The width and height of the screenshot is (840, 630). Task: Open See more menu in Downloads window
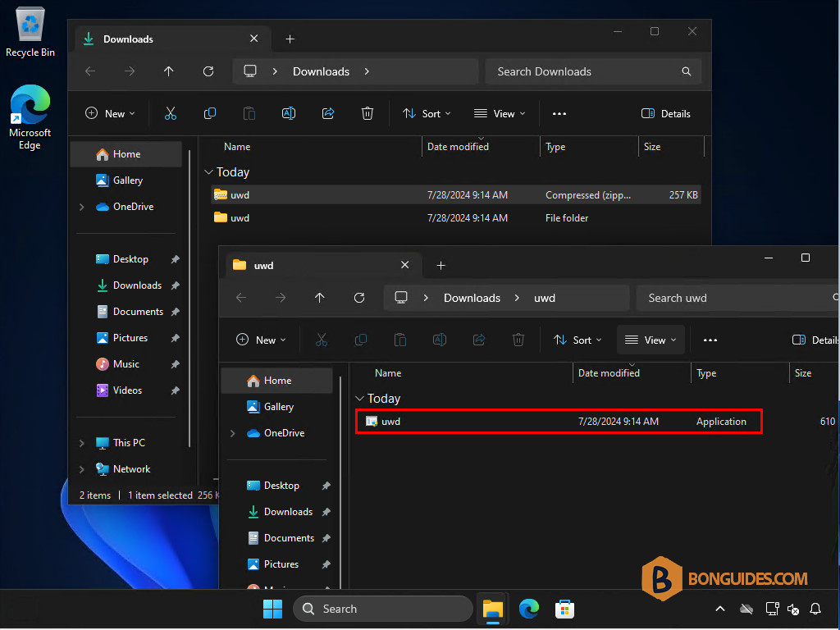[x=559, y=113]
